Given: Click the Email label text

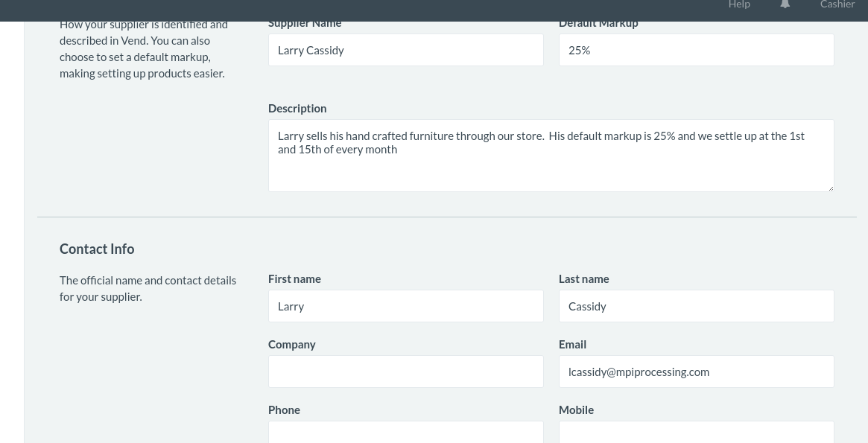Looking at the screenshot, I should coord(572,344).
